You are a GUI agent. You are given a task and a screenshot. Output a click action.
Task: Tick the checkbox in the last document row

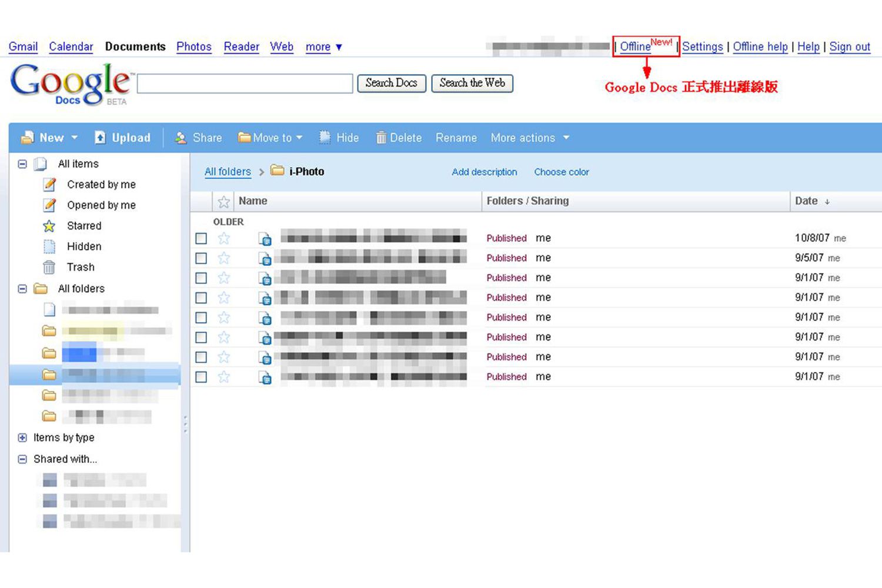pyautogui.click(x=201, y=377)
